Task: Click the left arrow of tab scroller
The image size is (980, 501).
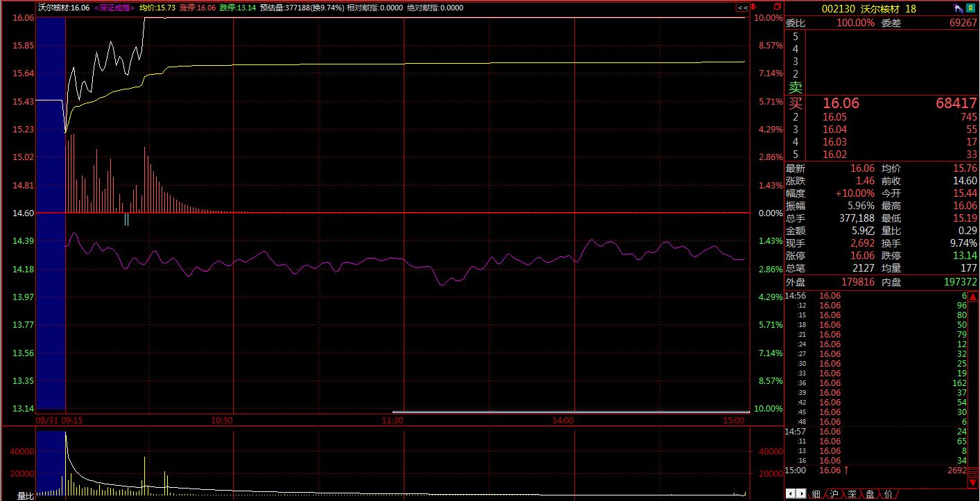Action: tap(791, 494)
